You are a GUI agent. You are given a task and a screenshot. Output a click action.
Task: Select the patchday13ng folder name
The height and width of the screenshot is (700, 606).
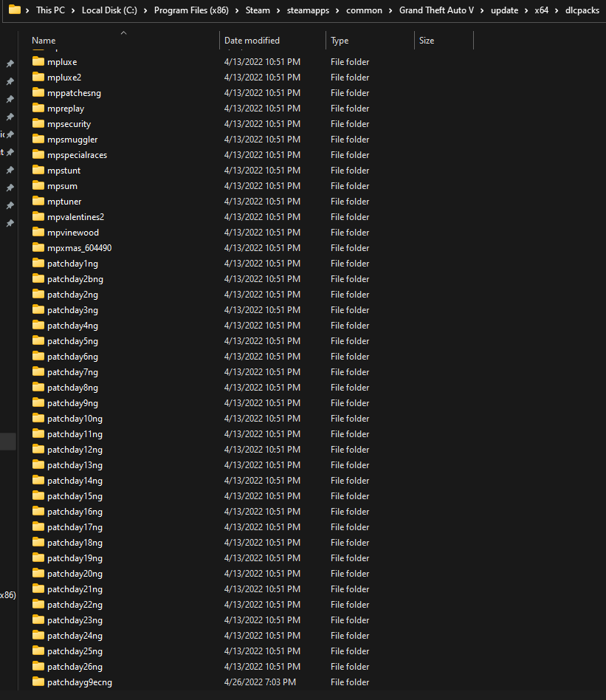coord(75,465)
